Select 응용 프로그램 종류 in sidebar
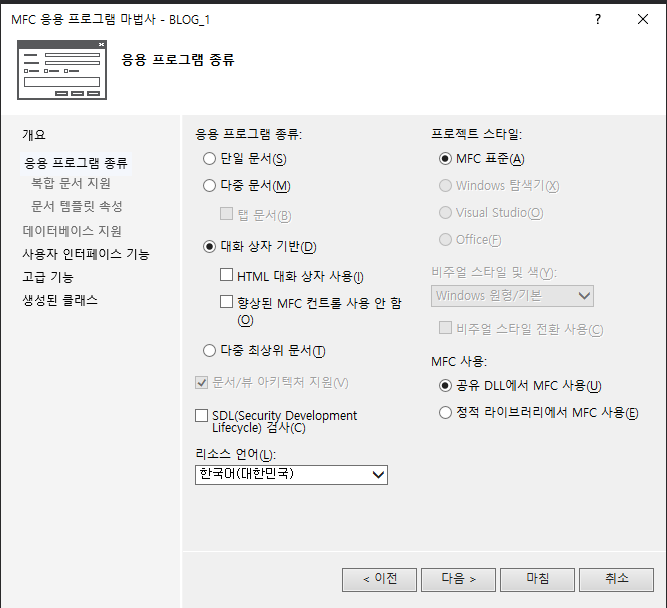The image size is (667, 608). pos(76,163)
